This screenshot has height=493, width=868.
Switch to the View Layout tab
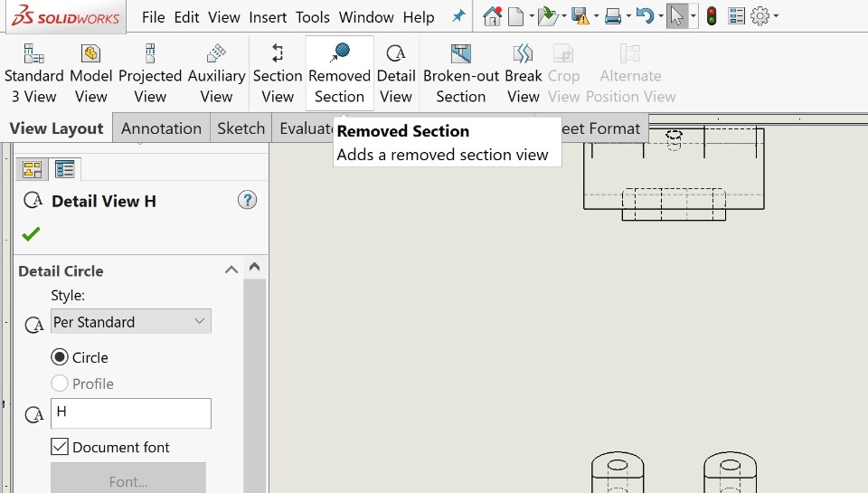(x=56, y=128)
